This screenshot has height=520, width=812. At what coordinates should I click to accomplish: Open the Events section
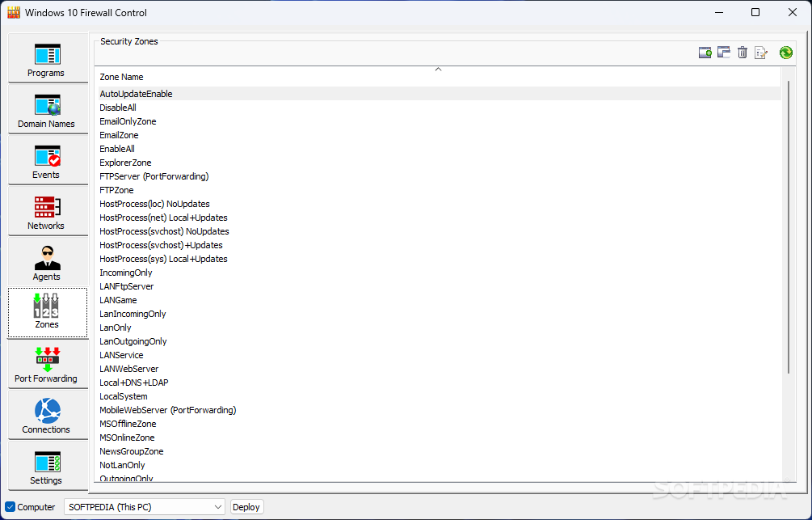48,160
